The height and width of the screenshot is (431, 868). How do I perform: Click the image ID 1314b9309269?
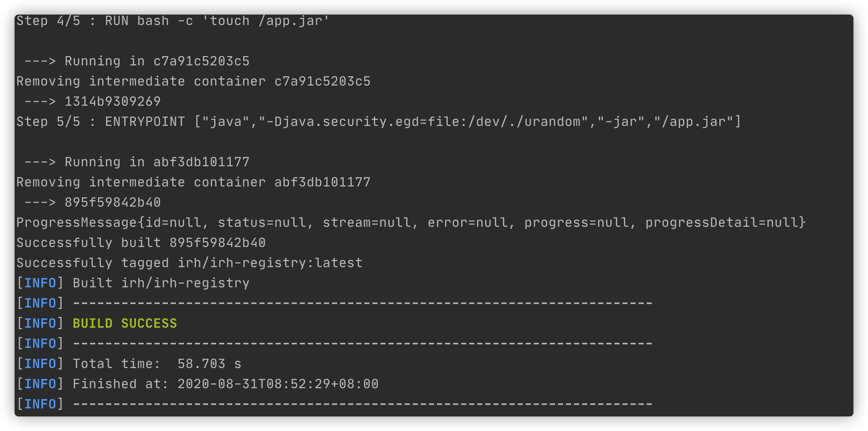click(113, 102)
